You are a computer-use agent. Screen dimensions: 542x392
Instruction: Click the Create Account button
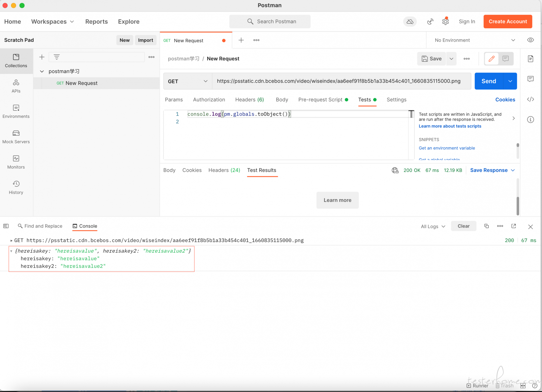pyautogui.click(x=508, y=21)
